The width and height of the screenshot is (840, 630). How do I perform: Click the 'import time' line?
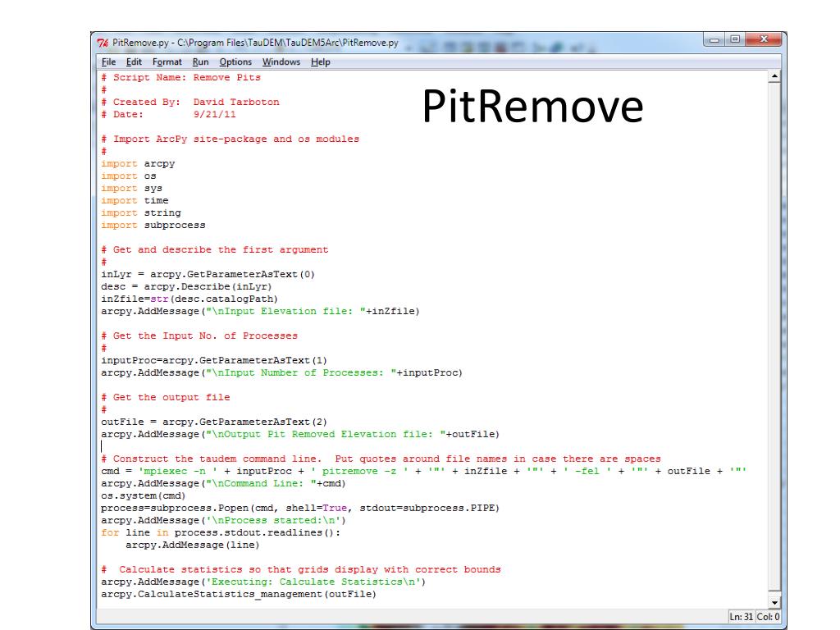tap(135, 200)
